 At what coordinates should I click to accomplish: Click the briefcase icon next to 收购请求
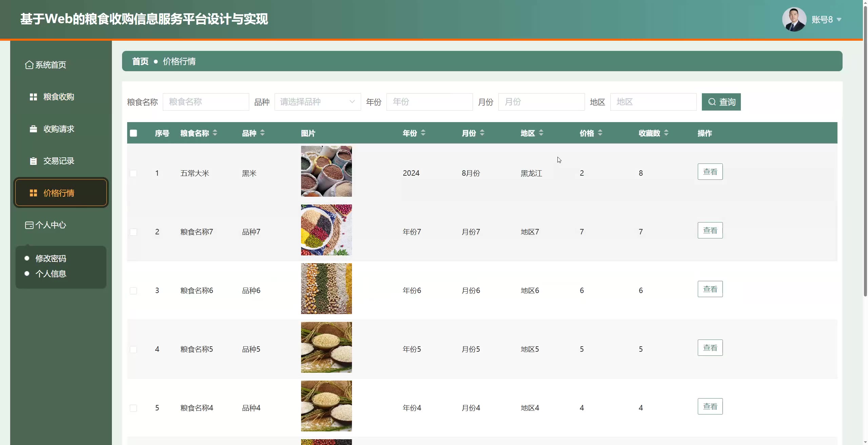point(33,129)
